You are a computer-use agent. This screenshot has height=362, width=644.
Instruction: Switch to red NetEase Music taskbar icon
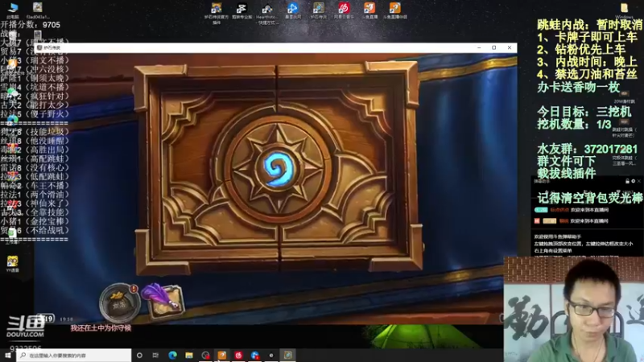click(x=238, y=355)
